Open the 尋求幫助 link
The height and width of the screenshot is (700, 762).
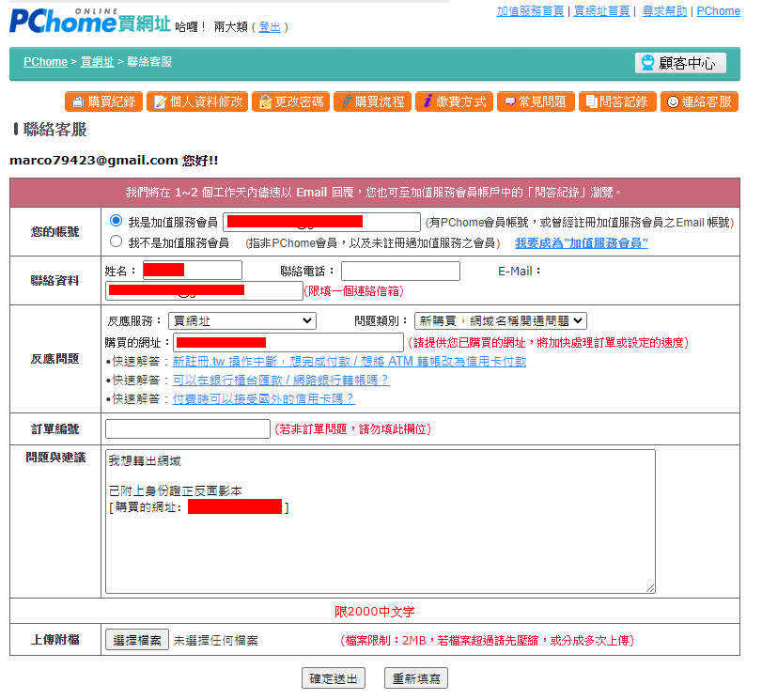point(665,11)
